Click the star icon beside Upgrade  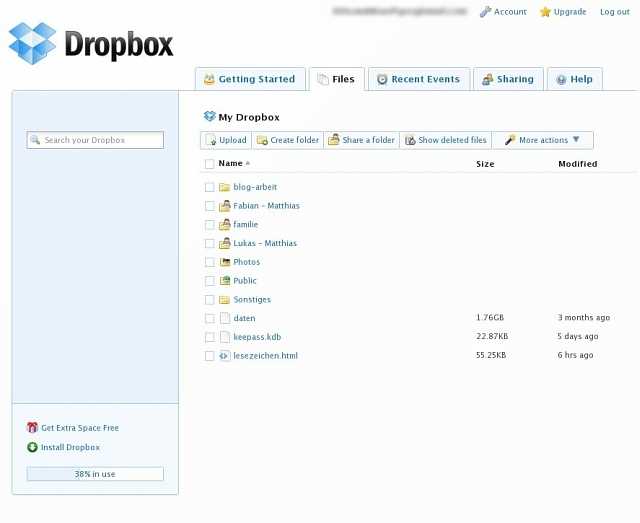point(545,12)
